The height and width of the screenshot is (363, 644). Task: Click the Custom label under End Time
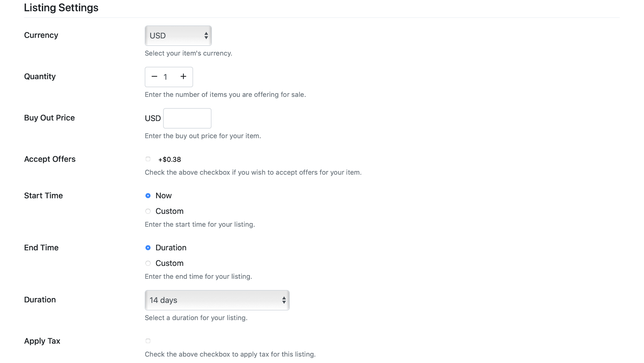(170, 263)
